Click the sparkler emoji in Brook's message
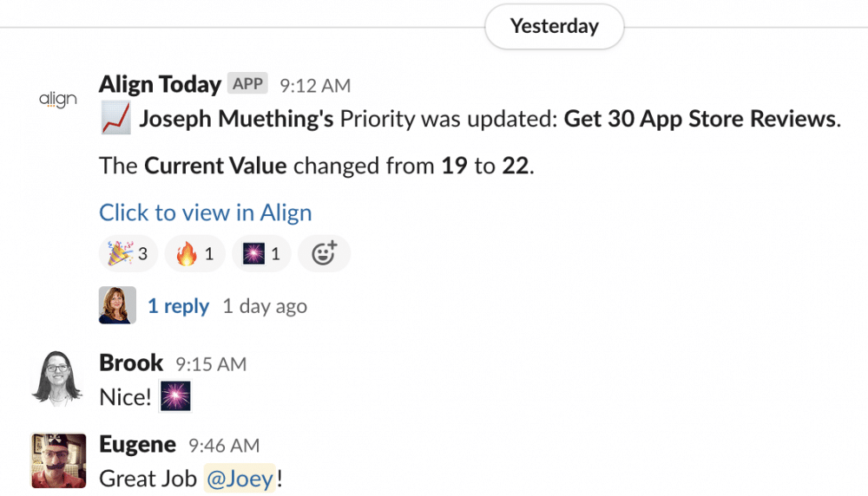This screenshot has height=496, width=868. (x=176, y=397)
